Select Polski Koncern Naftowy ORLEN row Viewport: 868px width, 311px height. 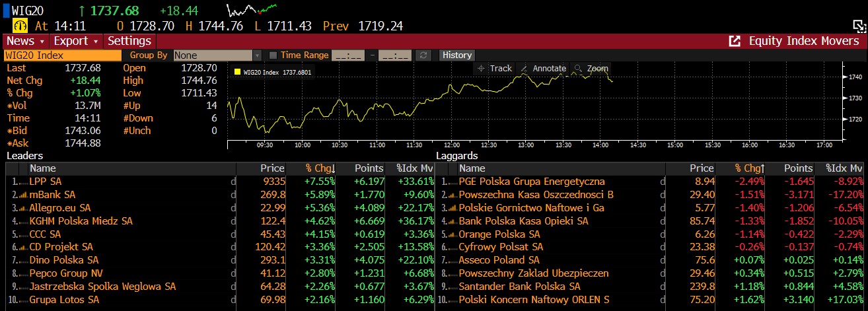click(x=650, y=300)
